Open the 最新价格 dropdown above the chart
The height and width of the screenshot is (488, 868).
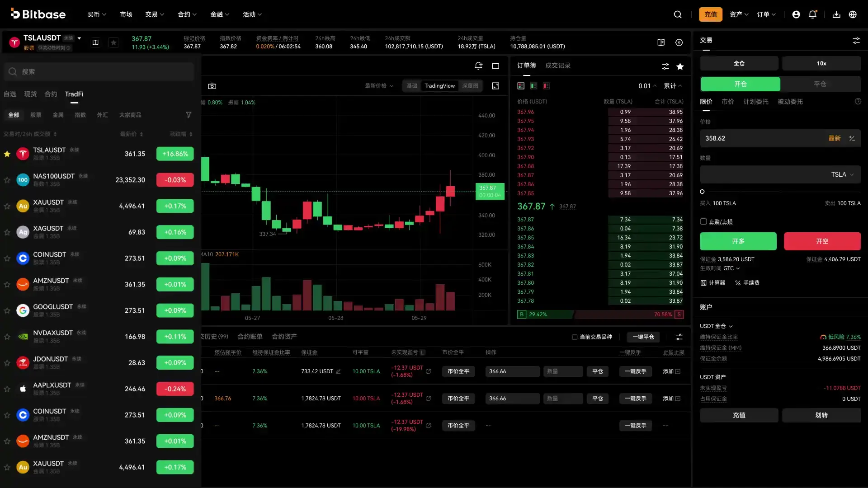(379, 86)
